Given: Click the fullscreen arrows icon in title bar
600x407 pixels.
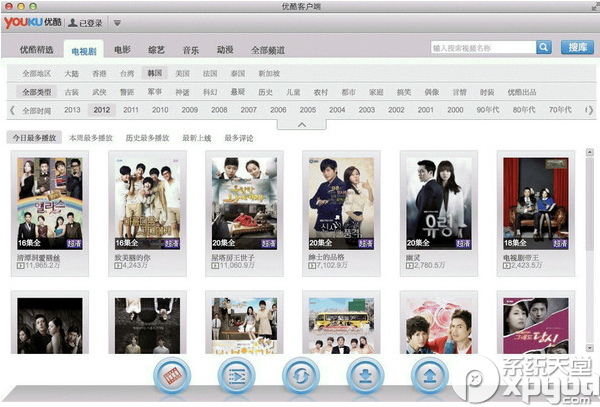Looking at the screenshot, I should (x=594, y=6).
